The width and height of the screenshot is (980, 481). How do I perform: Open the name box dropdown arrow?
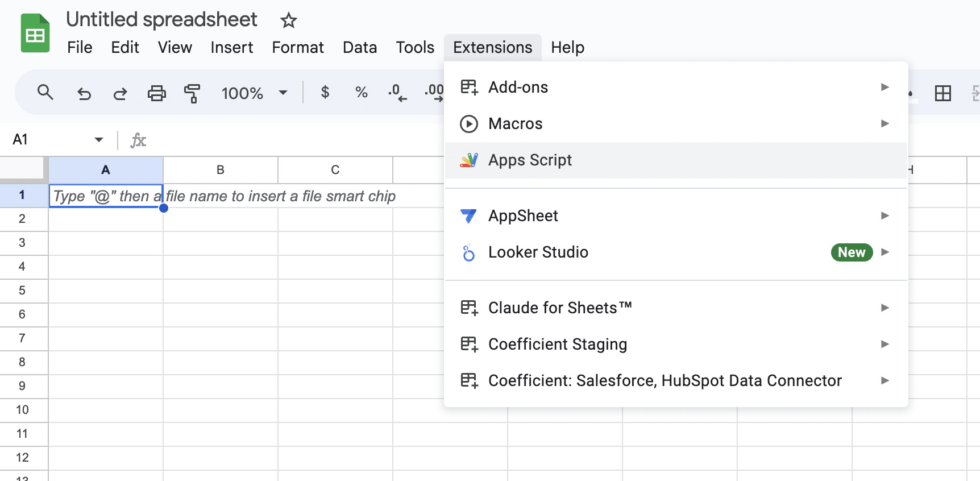(x=99, y=140)
